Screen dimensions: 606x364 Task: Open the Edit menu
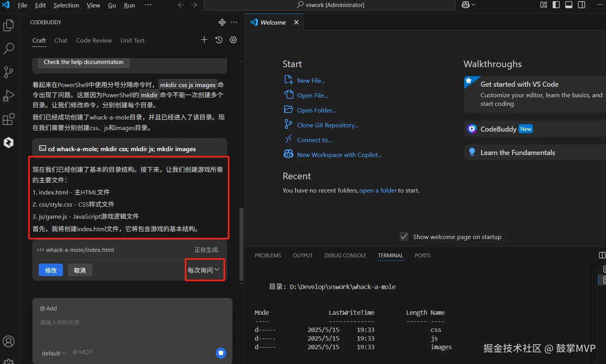click(x=40, y=5)
